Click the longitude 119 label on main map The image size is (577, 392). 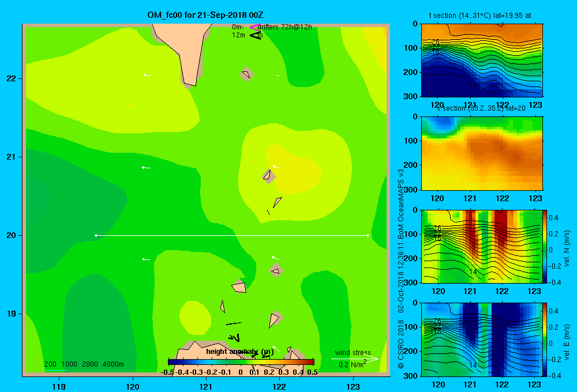[x=59, y=386]
